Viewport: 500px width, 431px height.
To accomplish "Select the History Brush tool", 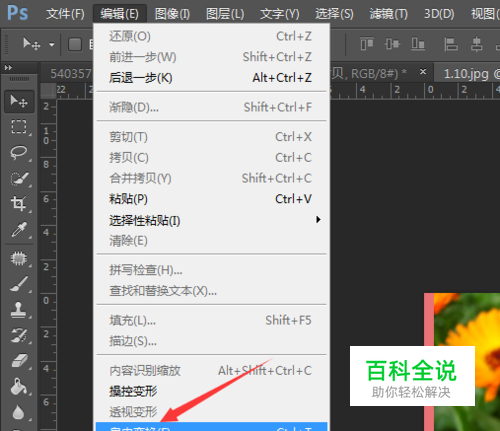I will pyautogui.click(x=19, y=335).
